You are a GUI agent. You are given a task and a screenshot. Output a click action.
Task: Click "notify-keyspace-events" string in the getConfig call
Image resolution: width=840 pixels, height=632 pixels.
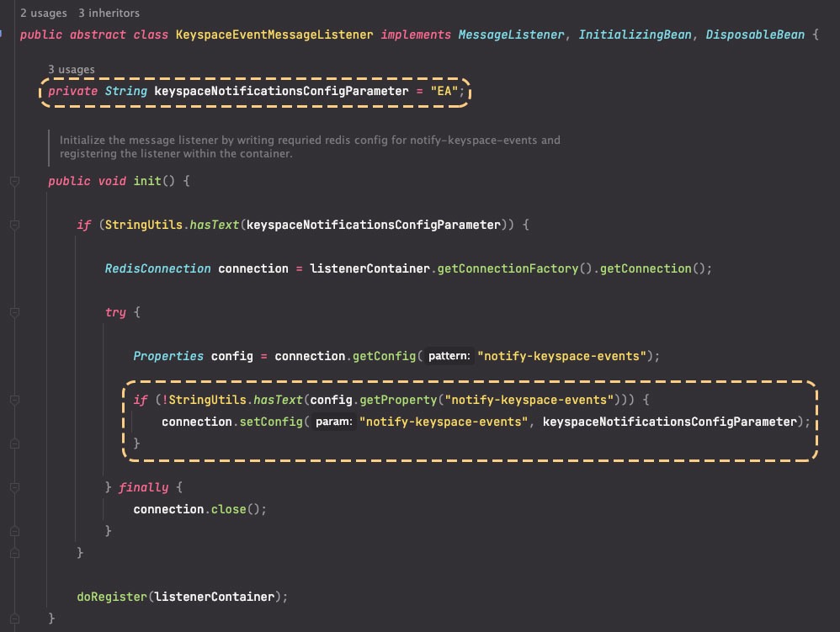click(562, 356)
